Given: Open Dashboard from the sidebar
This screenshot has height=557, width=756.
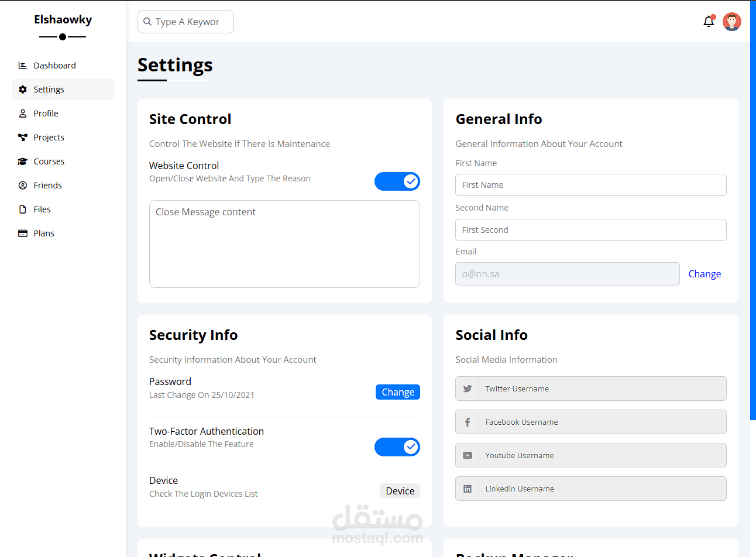Looking at the screenshot, I should click(63, 66).
